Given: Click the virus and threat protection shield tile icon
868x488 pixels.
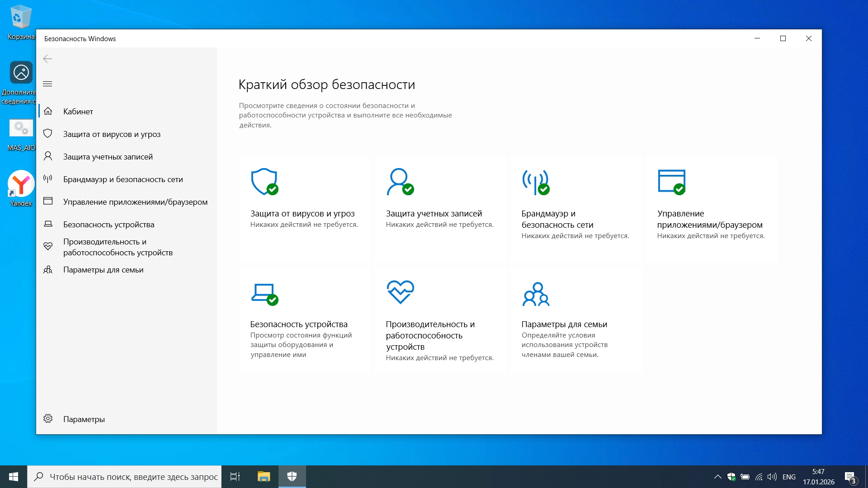Looking at the screenshot, I should tap(264, 182).
